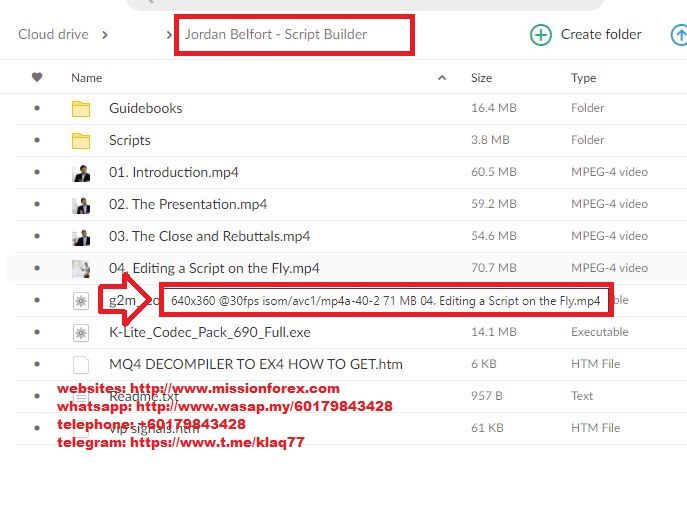Click the 54.6 MB size value

[x=493, y=236]
